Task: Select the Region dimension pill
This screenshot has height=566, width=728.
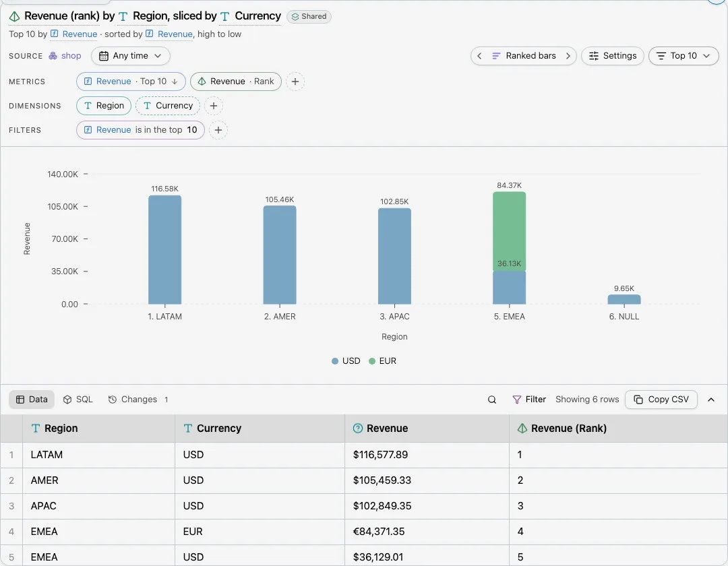Action: [x=104, y=106]
